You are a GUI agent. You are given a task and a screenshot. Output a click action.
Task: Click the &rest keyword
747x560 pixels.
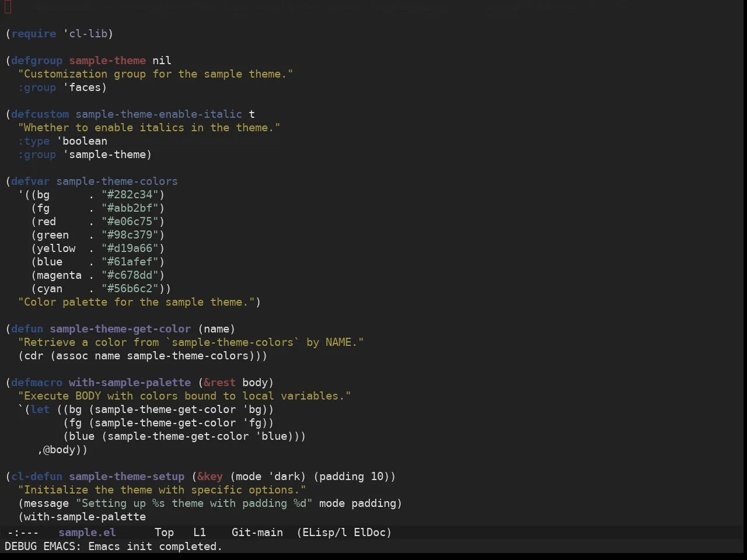coord(220,383)
